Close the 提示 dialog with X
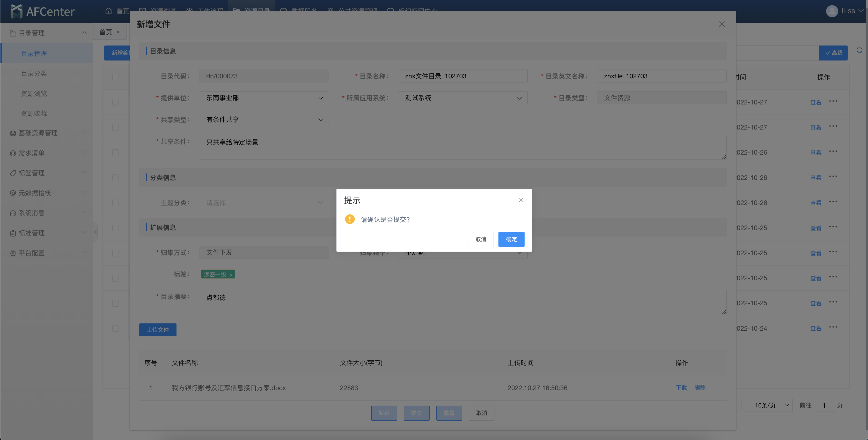868x440 pixels. coord(521,200)
